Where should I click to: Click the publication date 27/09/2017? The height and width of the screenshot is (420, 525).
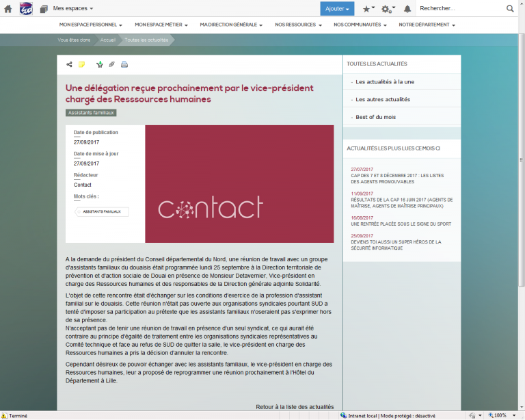coord(86,142)
